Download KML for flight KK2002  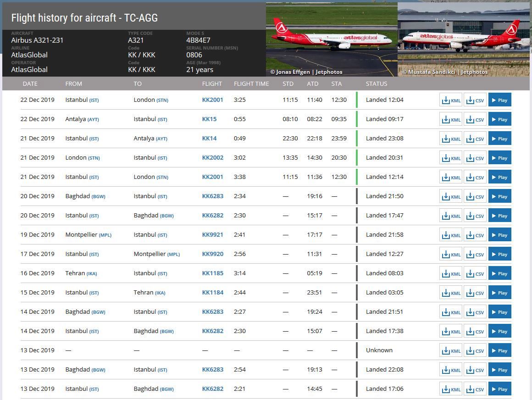pos(450,158)
